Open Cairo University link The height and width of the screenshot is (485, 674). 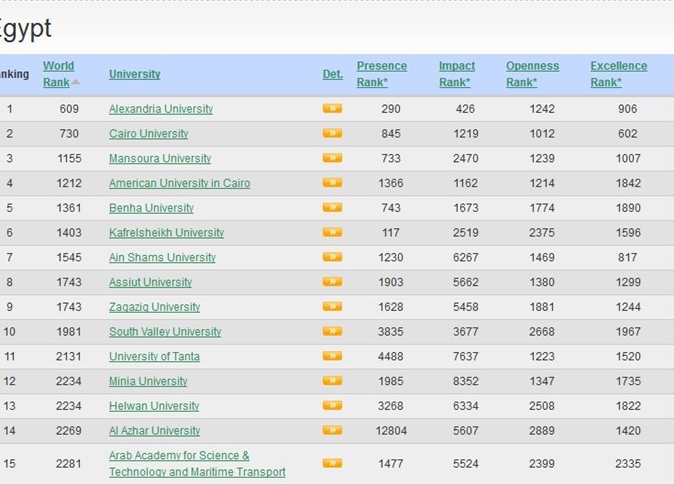[x=148, y=134]
